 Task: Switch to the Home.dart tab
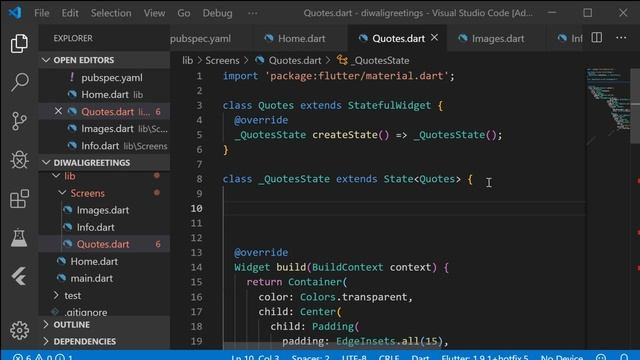(301, 38)
